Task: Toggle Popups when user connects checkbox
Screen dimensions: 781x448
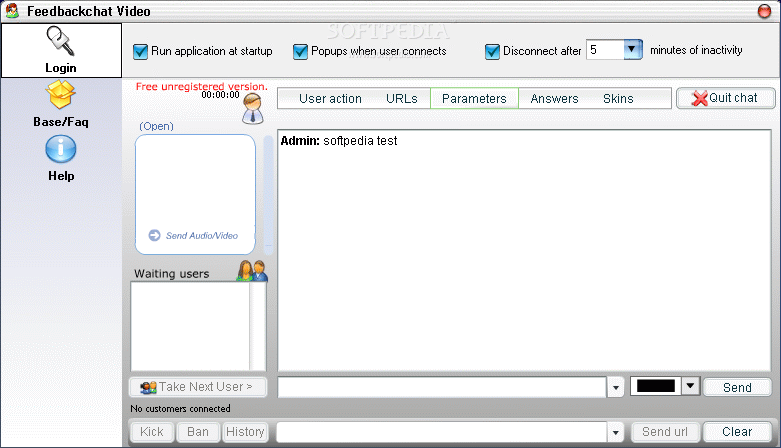Action: tap(300, 51)
